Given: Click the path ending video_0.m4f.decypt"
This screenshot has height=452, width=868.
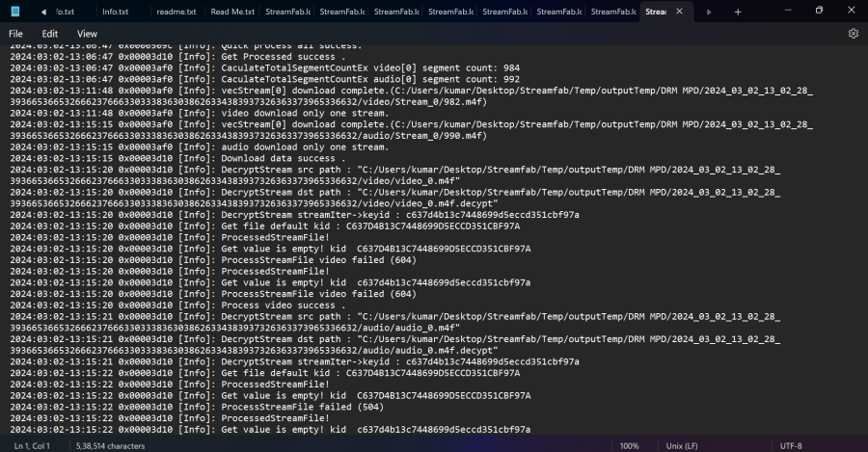Looking at the screenshot, I should [x=254, y=203].
